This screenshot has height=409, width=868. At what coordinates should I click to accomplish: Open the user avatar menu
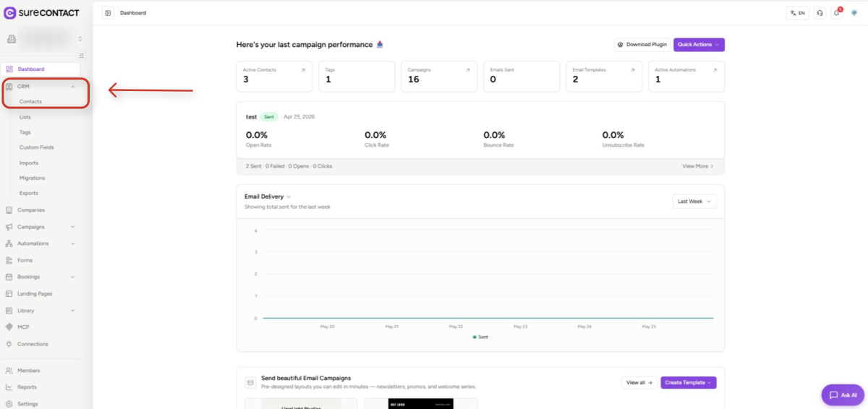coord(854,13)
